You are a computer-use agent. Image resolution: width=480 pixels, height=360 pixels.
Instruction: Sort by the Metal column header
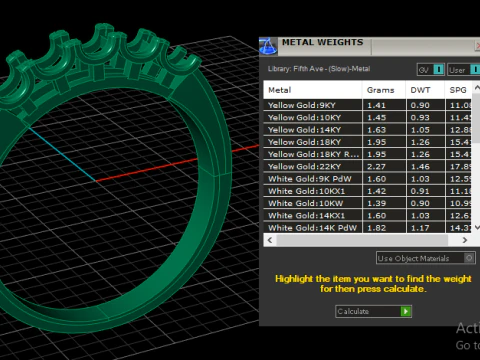tap(312, 90)
